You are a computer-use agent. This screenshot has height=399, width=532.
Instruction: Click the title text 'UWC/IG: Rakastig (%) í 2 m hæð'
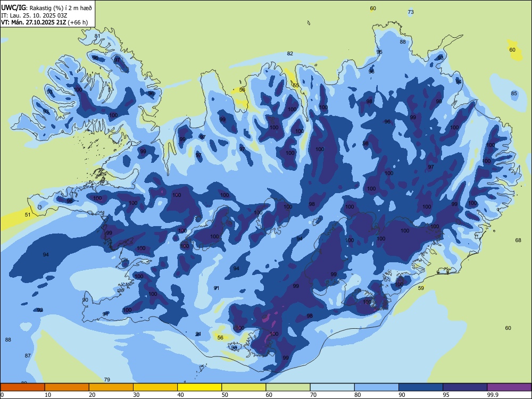(x=46, y=7)
